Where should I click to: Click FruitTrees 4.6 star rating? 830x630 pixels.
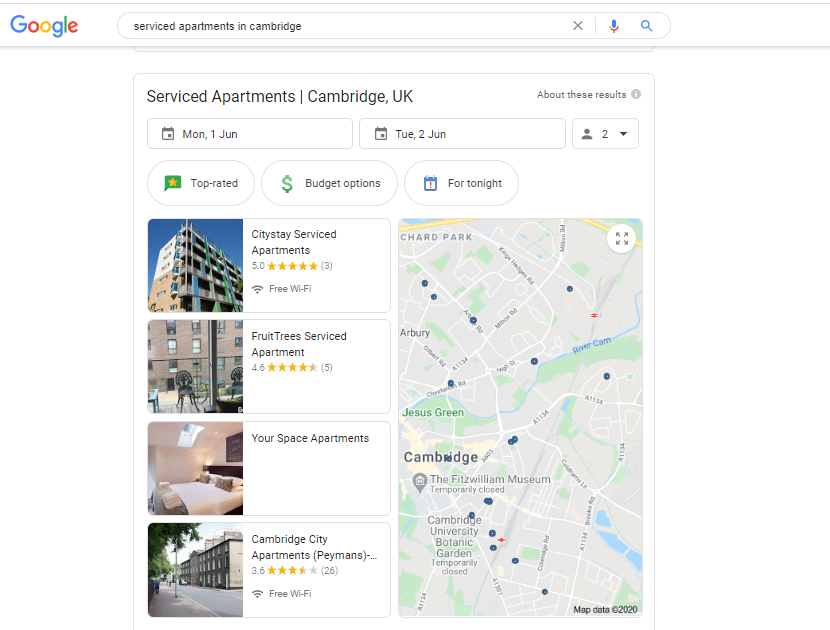pos(292,367)
